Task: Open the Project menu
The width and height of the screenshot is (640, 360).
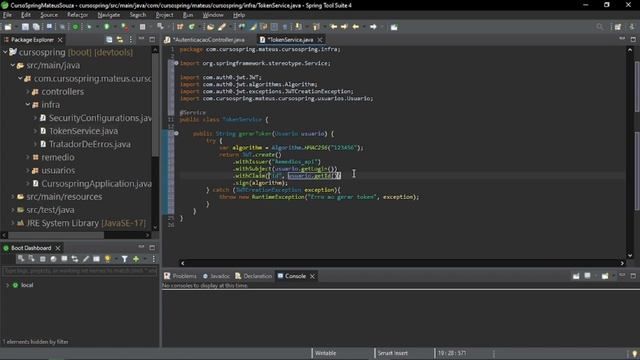Action: [164, 15]
